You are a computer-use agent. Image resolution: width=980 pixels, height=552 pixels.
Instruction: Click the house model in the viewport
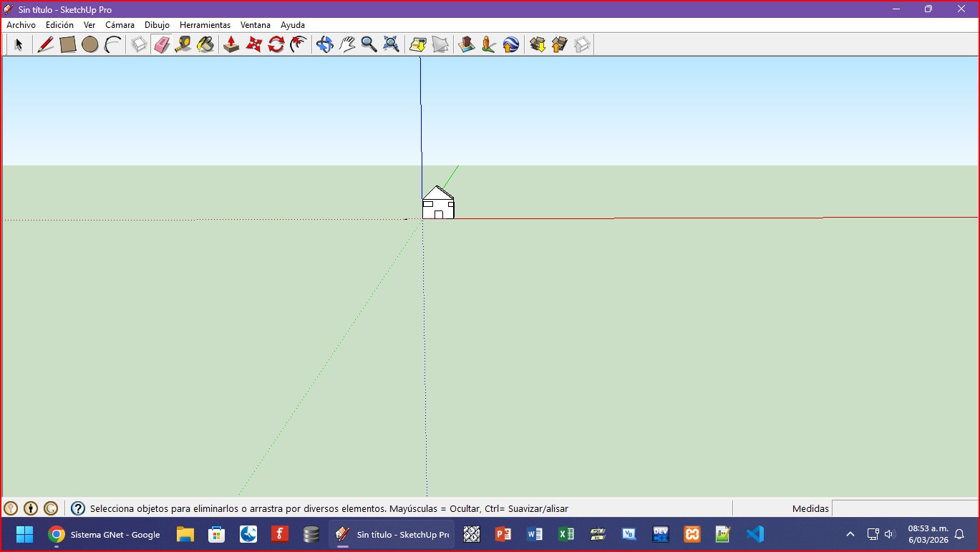coord(438,203)
